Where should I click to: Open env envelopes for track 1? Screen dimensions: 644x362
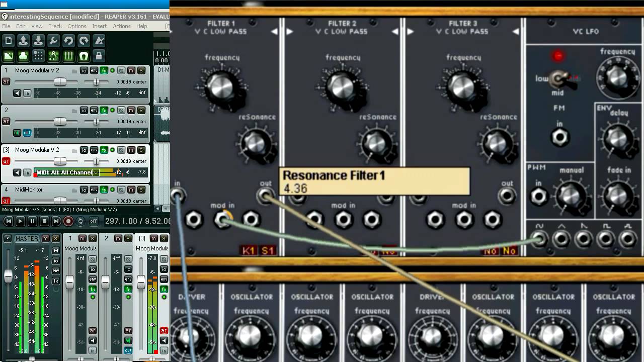pos(94,71)
